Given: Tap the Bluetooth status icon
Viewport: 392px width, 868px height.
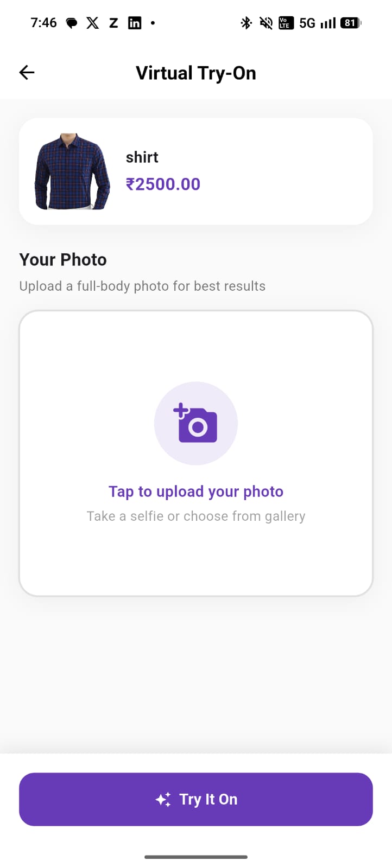Looking at the screenshot, I should pos(246,23).
